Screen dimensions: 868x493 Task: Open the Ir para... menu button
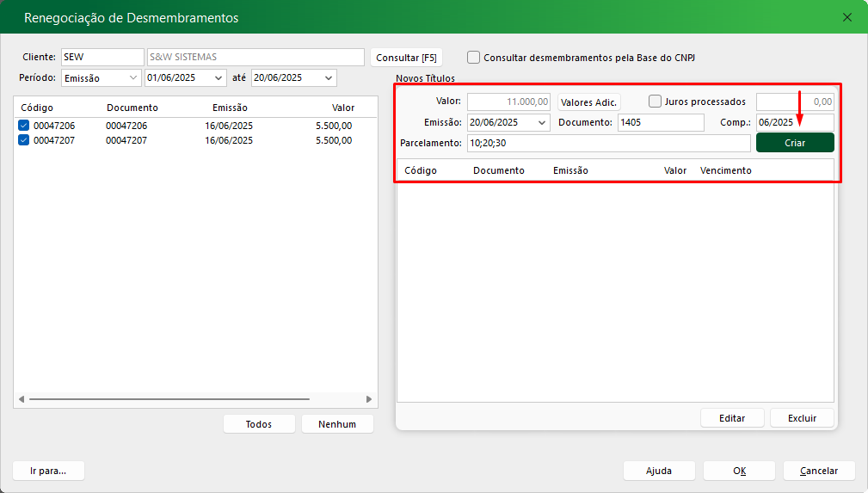tap(49, 471)
